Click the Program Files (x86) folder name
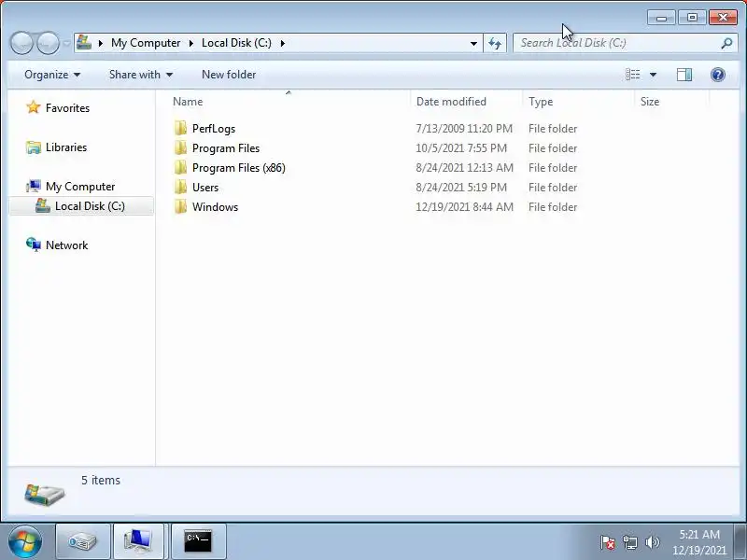This screenshot has width=747, height=560. point(239,168)
